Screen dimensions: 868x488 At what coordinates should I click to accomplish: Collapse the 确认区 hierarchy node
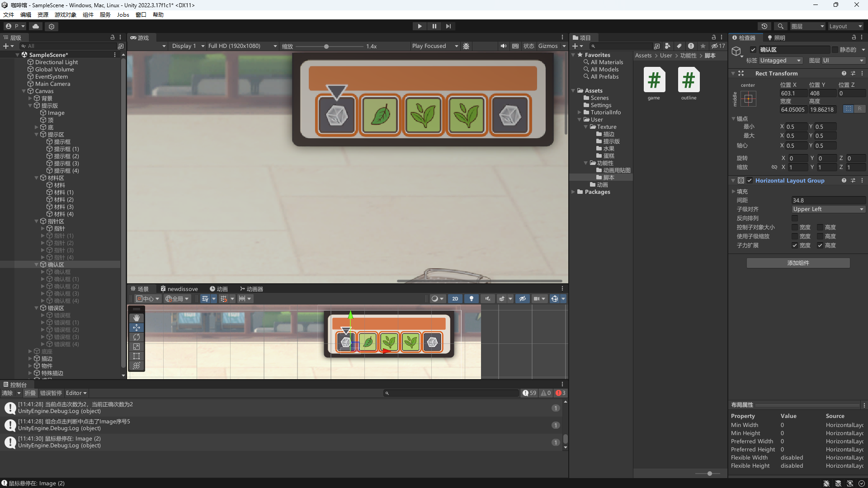pyautogui.click(x=37, y=265)
